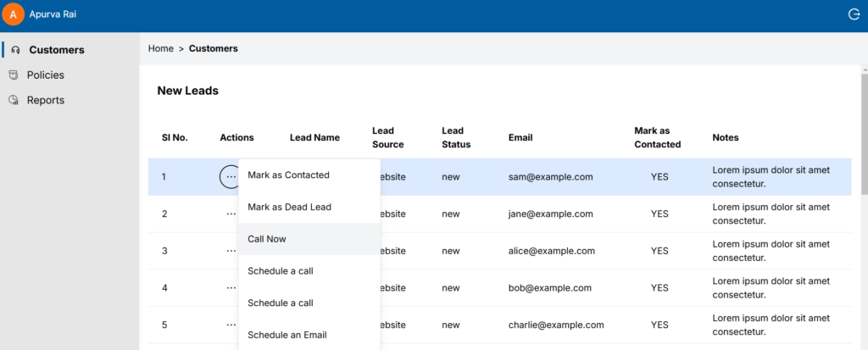Expand the actions ellipsis for row 4
This screenshot has width=868, height=350.
231,288
